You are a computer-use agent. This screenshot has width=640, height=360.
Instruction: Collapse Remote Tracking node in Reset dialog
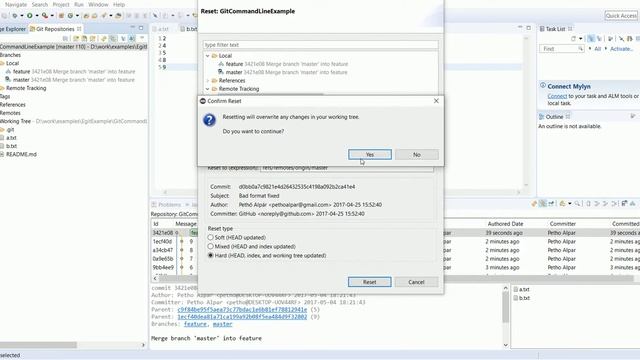coord(208,89)
